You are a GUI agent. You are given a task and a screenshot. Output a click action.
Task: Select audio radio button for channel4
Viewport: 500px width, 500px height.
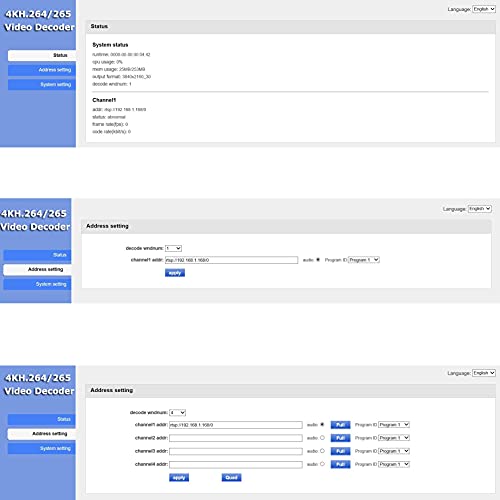coord(322,464)
